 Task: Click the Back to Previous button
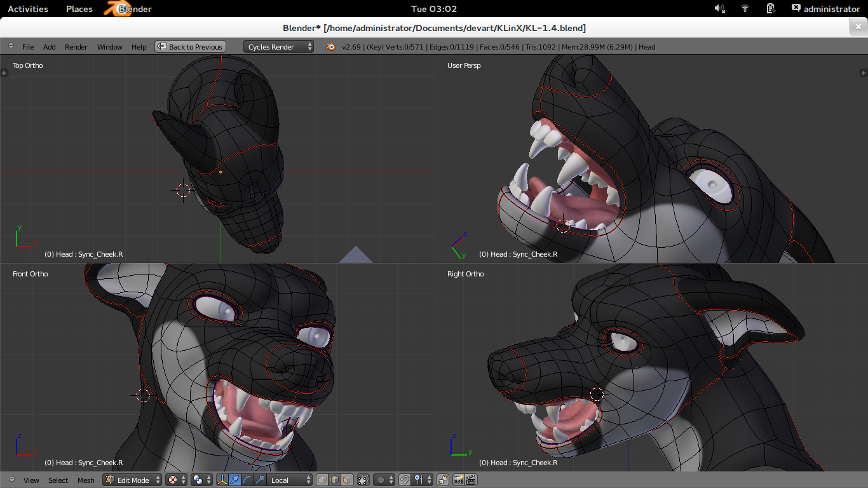pos(190,46)
